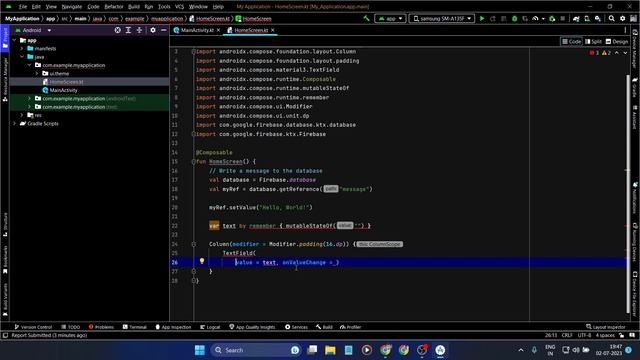
Task: Toggle the Bookmarks side panel
Action: tap(5, 259)
